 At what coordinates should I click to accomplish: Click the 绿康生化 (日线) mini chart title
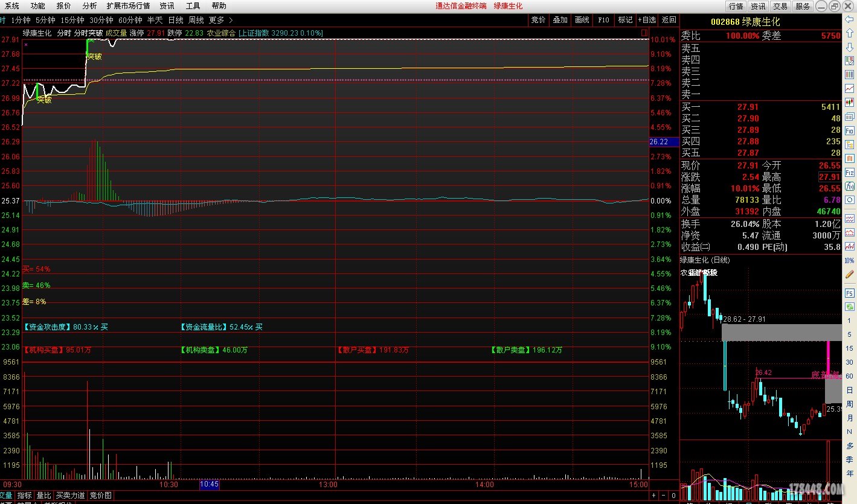pos(705,260)
